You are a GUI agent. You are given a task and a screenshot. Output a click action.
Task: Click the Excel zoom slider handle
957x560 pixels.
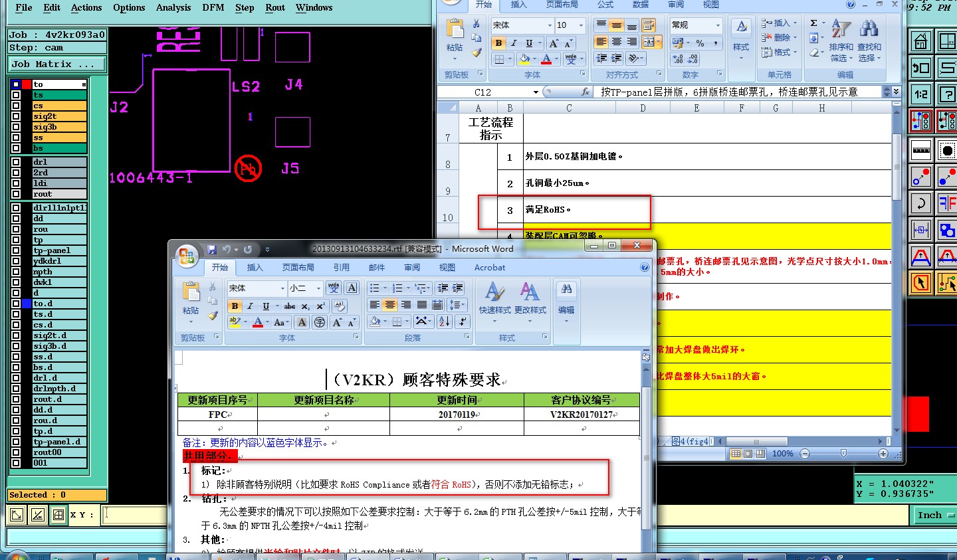click(843, 453)
